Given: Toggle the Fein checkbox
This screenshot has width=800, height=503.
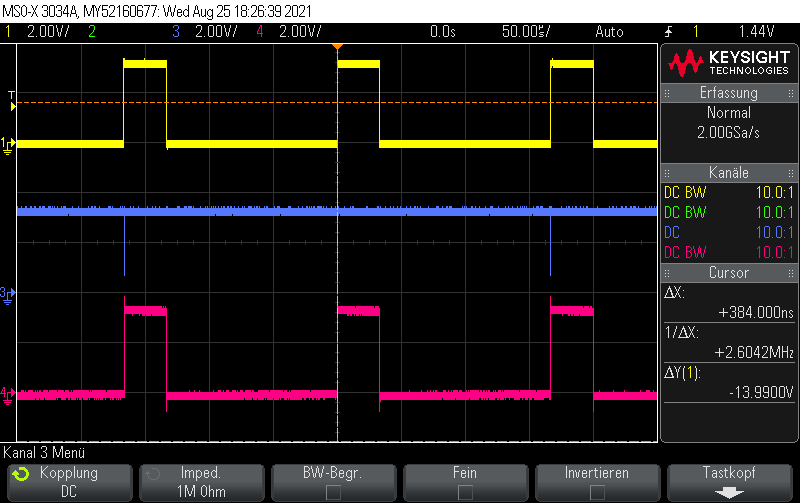Looking at the screenshot, I should [x=465, y=492].
